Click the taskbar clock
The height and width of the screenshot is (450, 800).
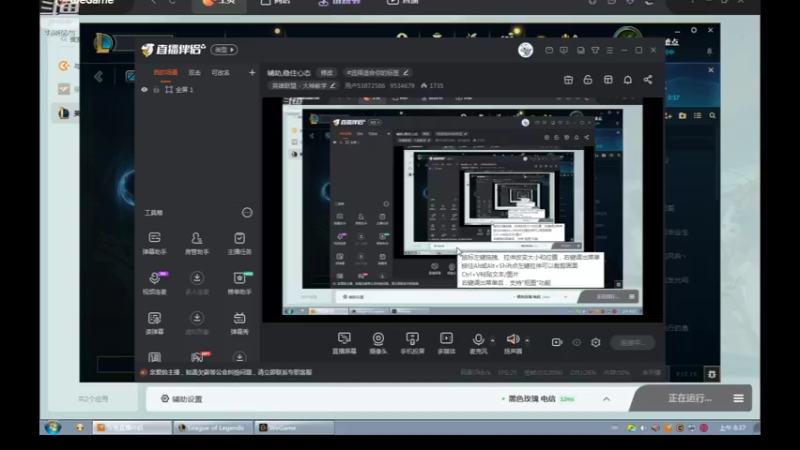click(733, 428)
